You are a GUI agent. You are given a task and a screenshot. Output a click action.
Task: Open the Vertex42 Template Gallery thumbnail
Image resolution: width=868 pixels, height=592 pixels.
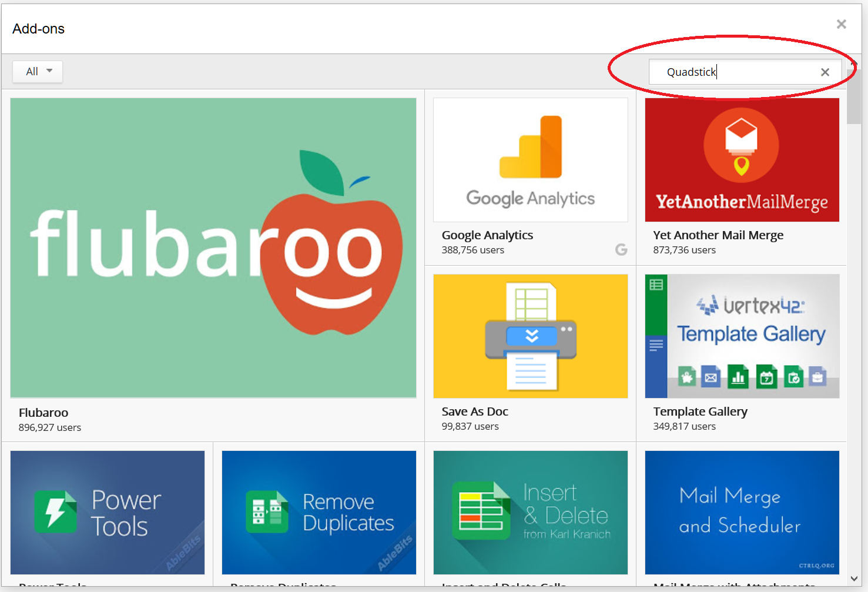point(742,336)
